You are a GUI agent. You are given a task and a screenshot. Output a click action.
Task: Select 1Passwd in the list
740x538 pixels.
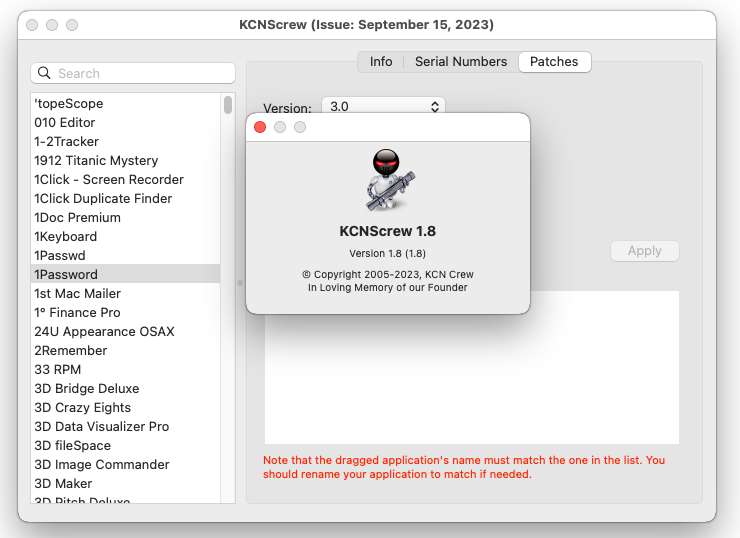[x=126, y=255]
